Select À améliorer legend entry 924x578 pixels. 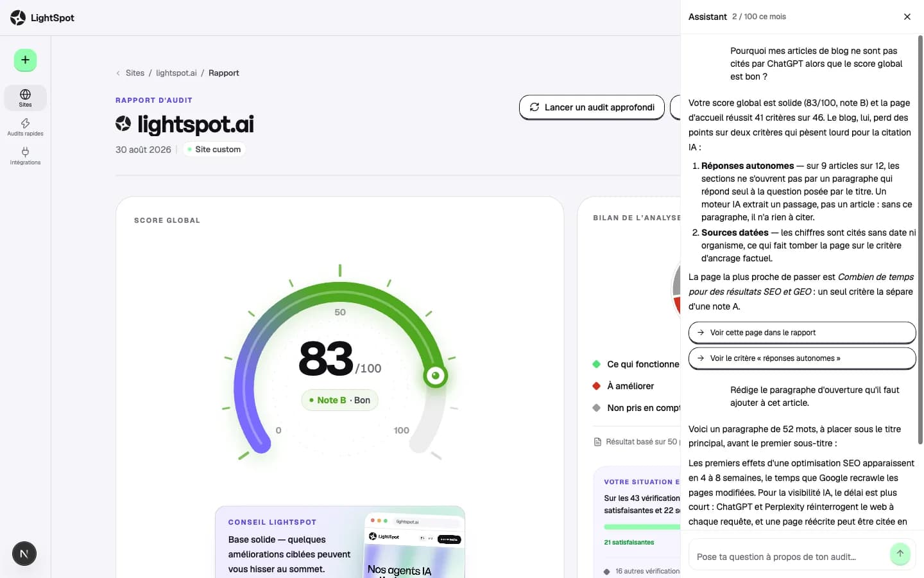[623, 386]
